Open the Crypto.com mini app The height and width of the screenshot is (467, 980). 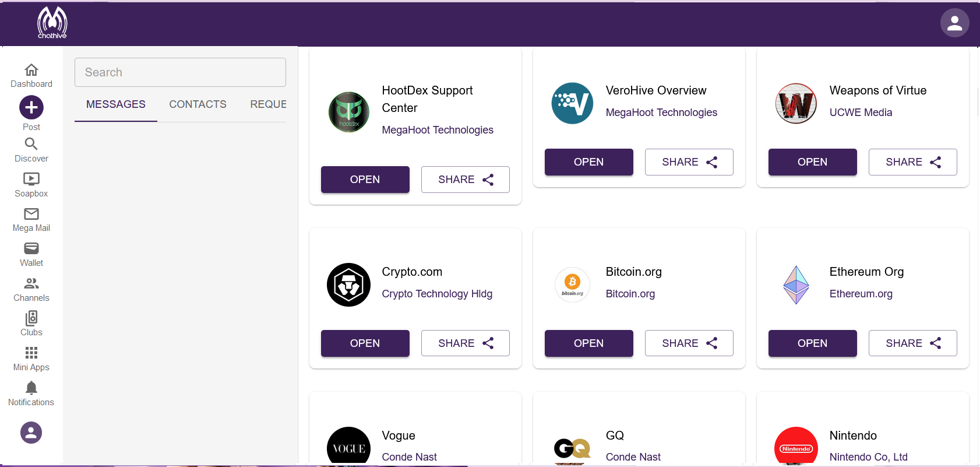(365, 343)
